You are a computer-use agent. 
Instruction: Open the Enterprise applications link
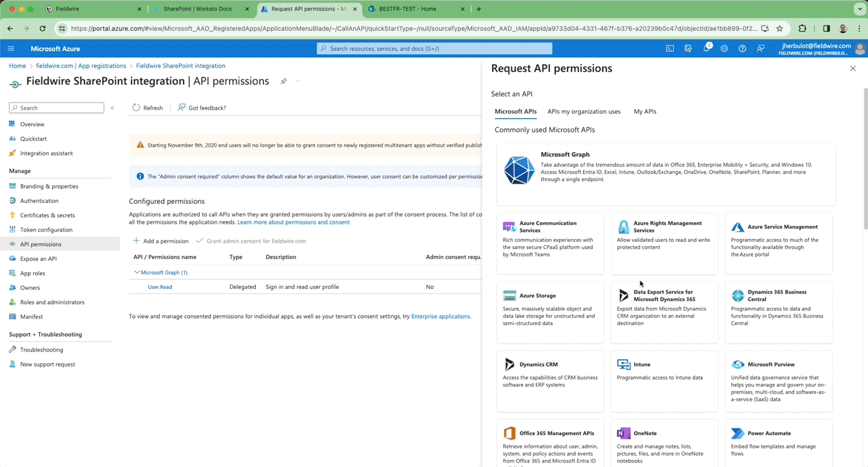click(x=440, y=316)
